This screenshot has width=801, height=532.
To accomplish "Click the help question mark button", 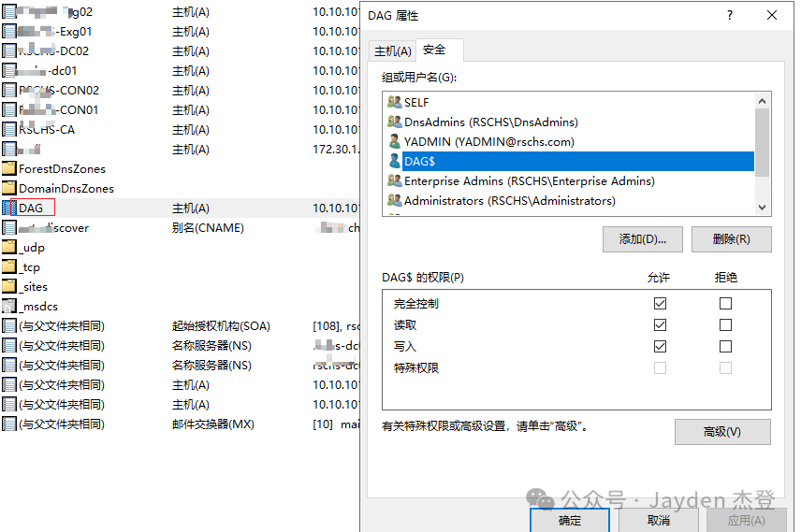I will point(730,16).
